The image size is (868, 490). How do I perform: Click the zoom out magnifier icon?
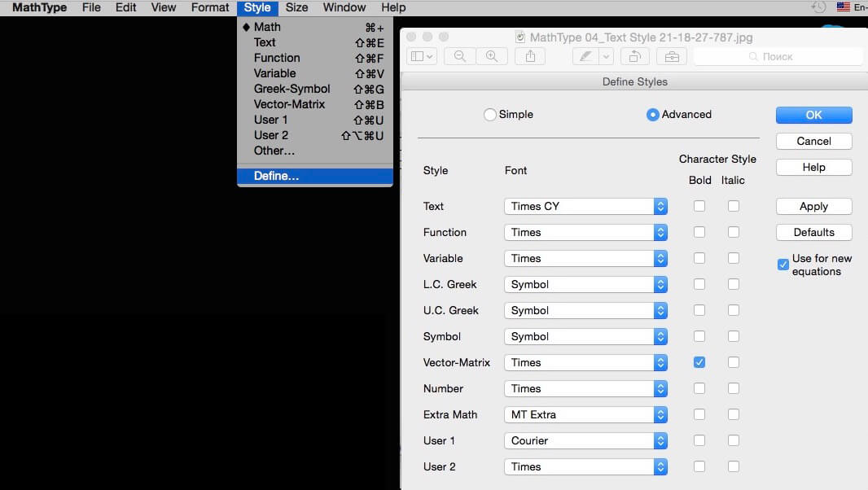tap(459, 56)
